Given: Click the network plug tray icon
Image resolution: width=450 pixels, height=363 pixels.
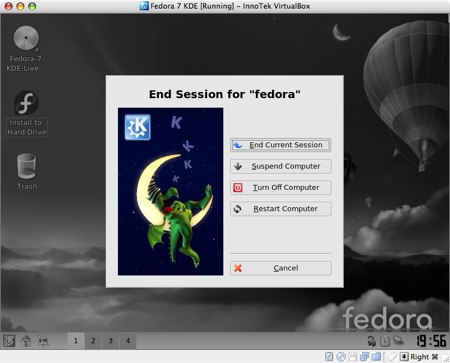Looking at the screenshot, I should pyautogui.click(x=398, y=341).
